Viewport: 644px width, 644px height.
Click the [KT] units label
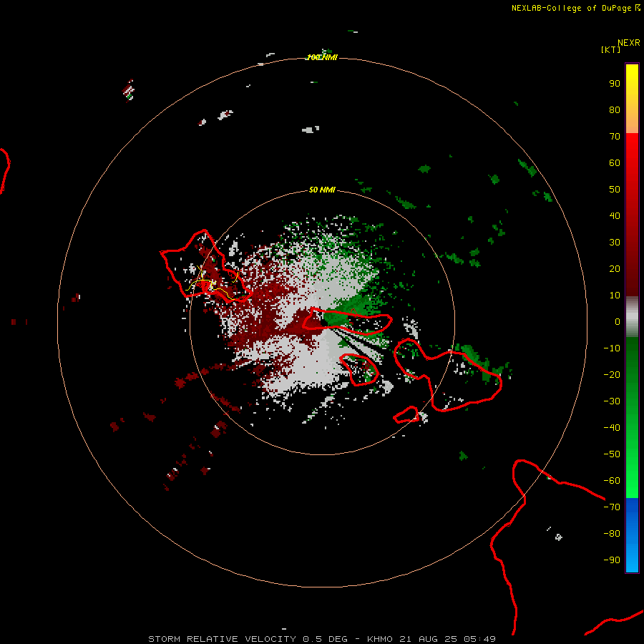[x=610, y=49]
